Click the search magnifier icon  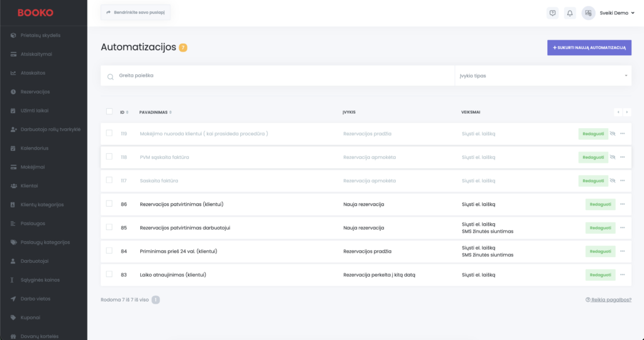(x=110, y=76)
